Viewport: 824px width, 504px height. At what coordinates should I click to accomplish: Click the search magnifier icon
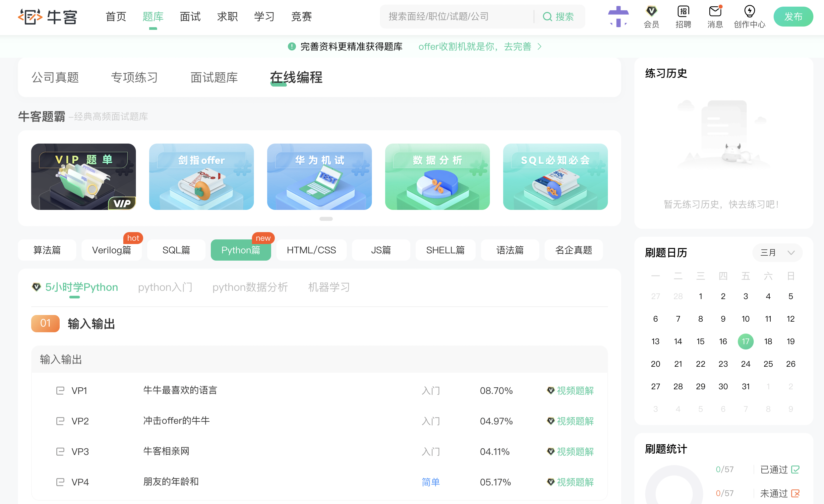click(x=547, y=16)
